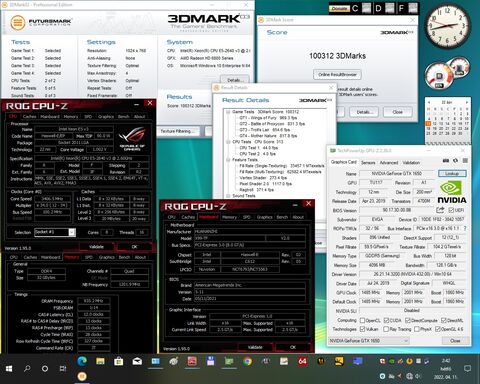Click Details... button under 3DMark System section
The width and height of the screenshot is (480, 384).
(234, 80)
